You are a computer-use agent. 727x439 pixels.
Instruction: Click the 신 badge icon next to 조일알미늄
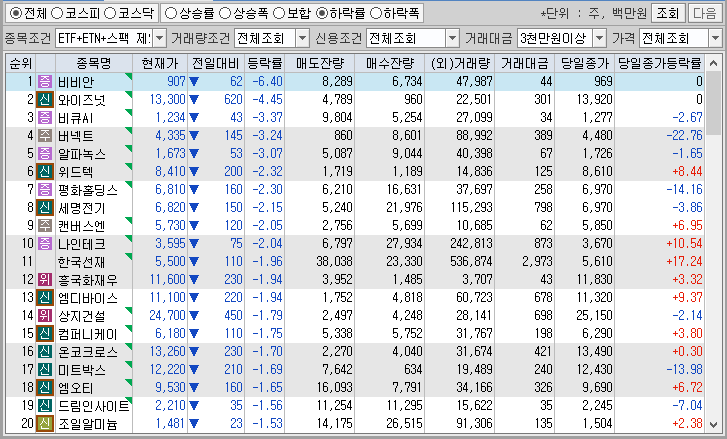45,424
